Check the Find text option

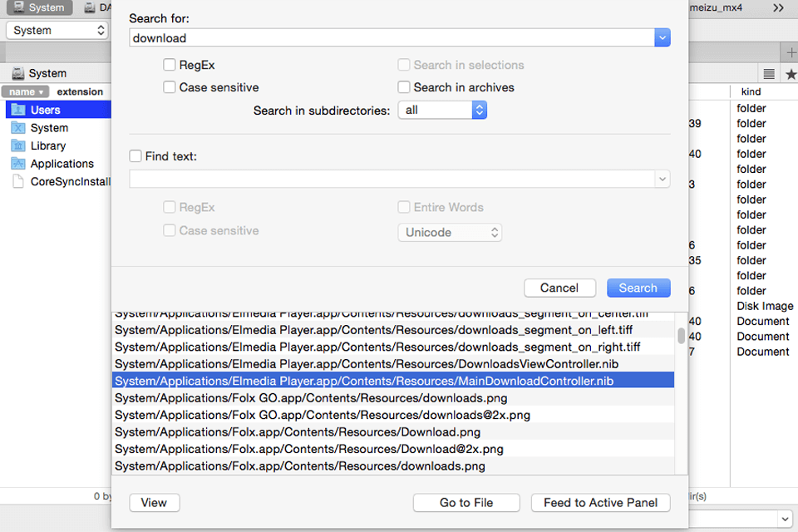coord(135,155)
